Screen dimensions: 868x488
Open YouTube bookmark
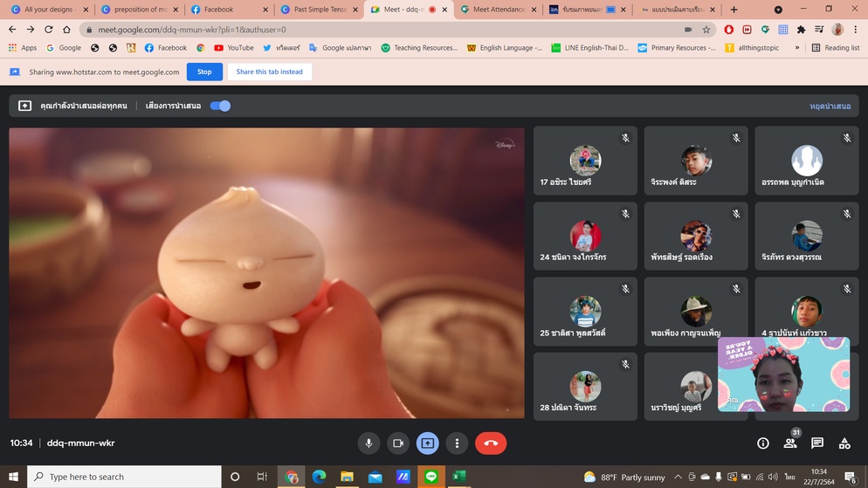click(x=234, y=48)
